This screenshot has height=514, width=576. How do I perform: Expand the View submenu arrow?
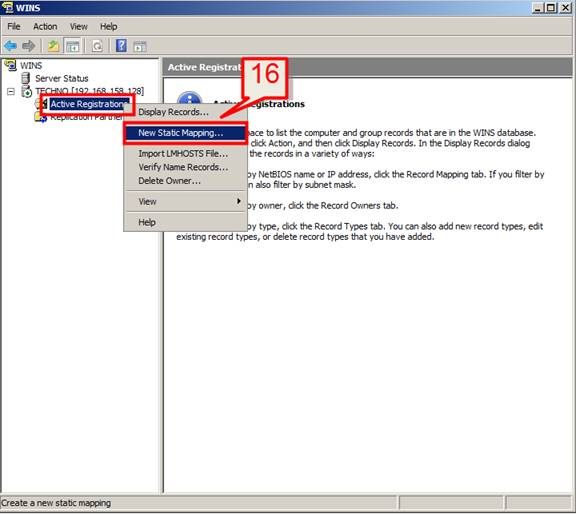pos(239,201)
